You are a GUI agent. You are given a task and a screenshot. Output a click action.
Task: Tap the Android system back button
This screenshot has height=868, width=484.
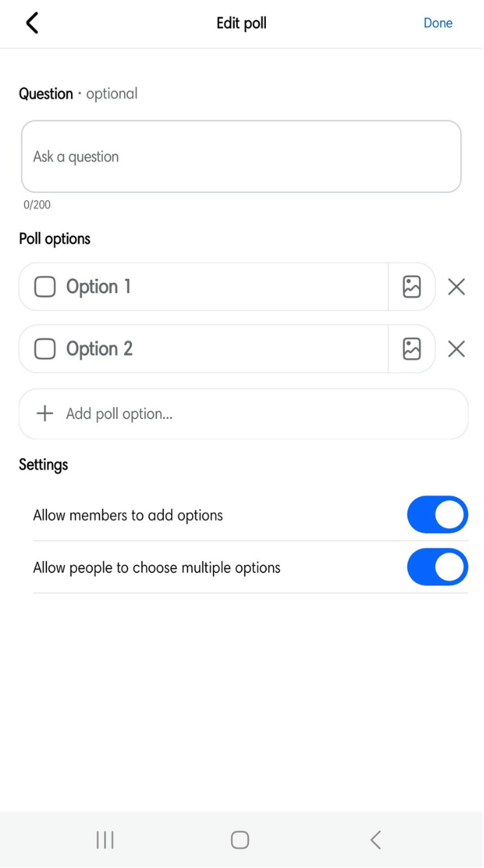(375, 840)
